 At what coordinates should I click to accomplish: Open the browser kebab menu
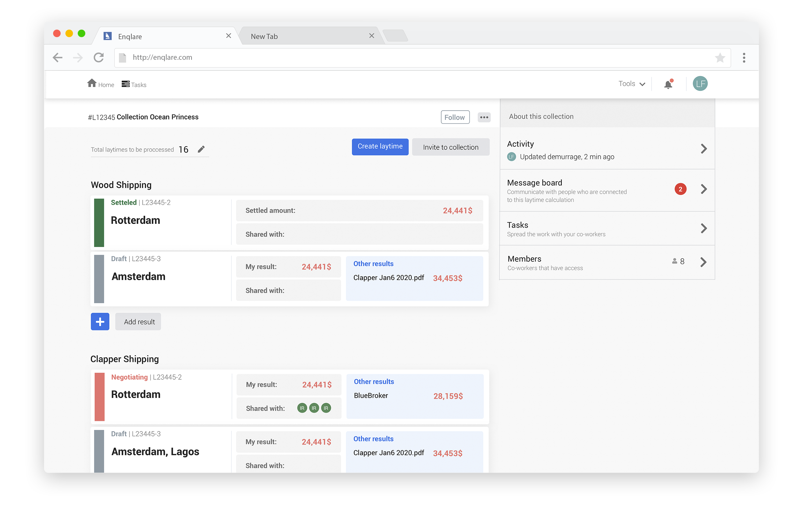point(744,57)
